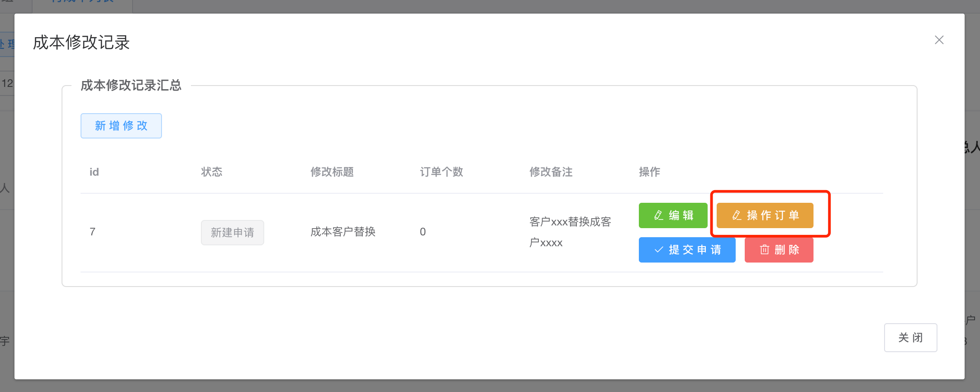Viewport: 980px width, 392px height.
Task: Select the 修改标题 column header
Action: pyautogui.click(x=332, y=172)
